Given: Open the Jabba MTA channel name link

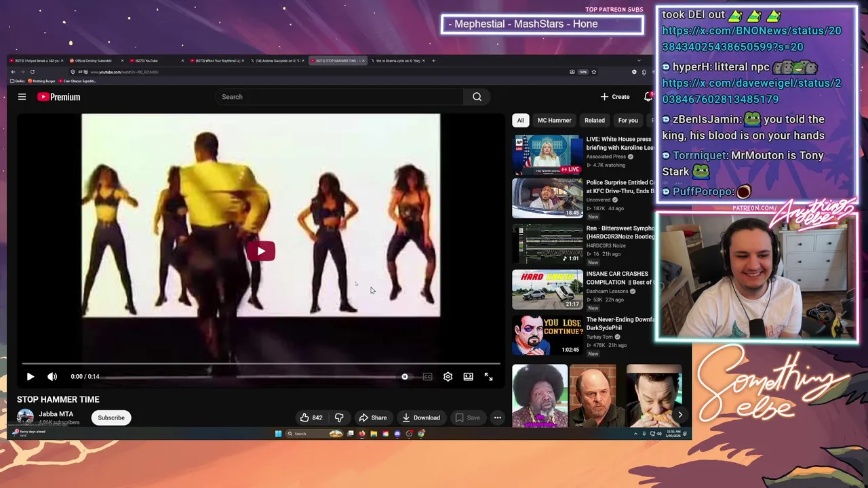Looking at the screenshot, I should click(x=56, y=414).
